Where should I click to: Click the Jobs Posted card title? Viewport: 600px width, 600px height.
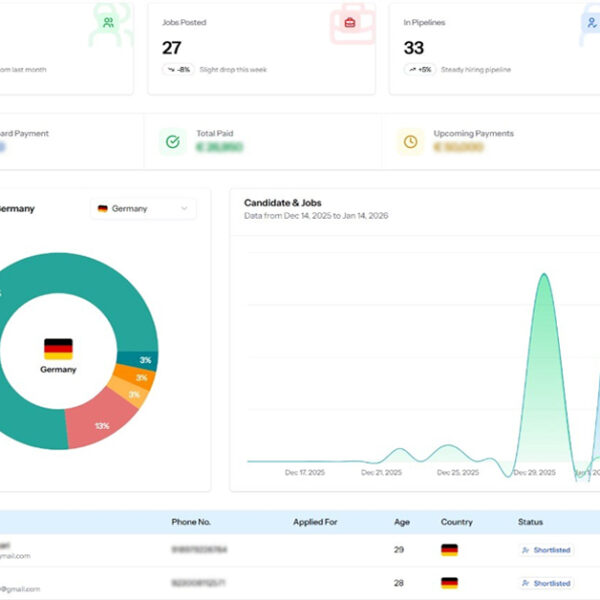pos(184,23)
